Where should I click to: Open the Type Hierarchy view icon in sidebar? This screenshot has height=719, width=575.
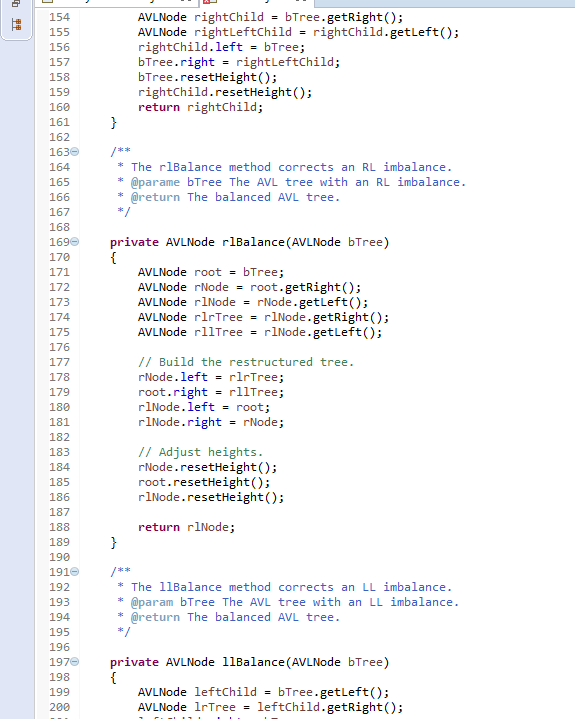17,24
